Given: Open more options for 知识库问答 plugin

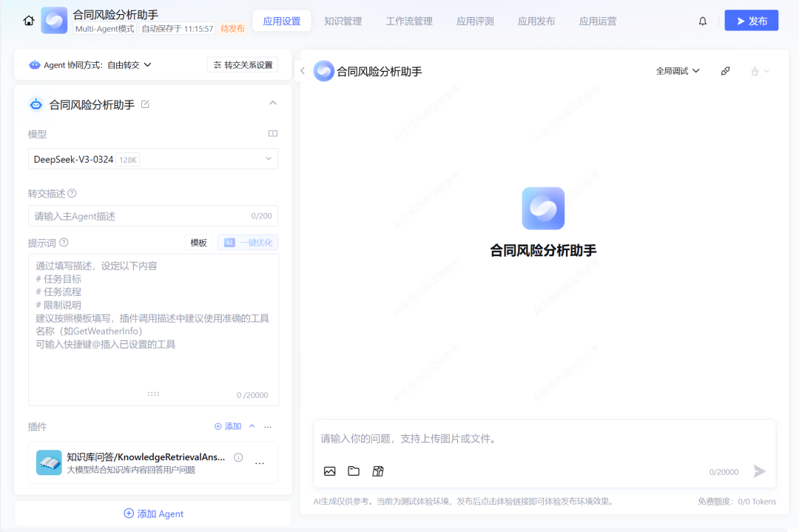Looking at the screenshot, I should (x=260, y=463).
